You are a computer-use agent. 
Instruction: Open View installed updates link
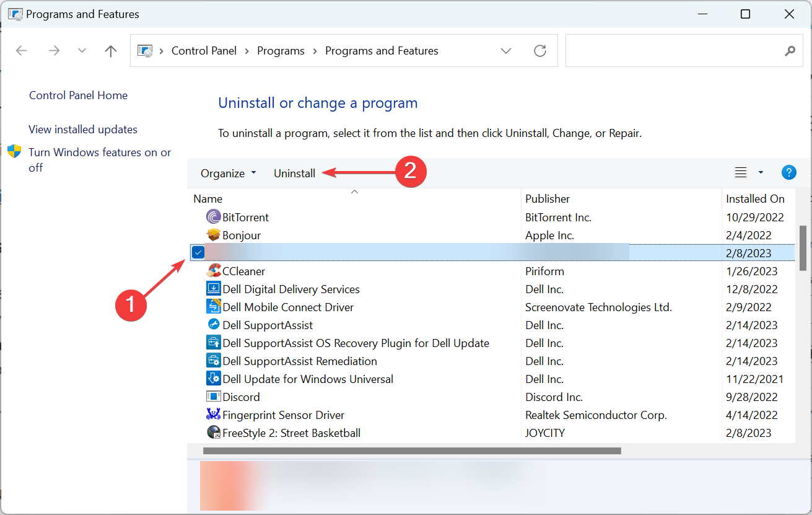83,130
